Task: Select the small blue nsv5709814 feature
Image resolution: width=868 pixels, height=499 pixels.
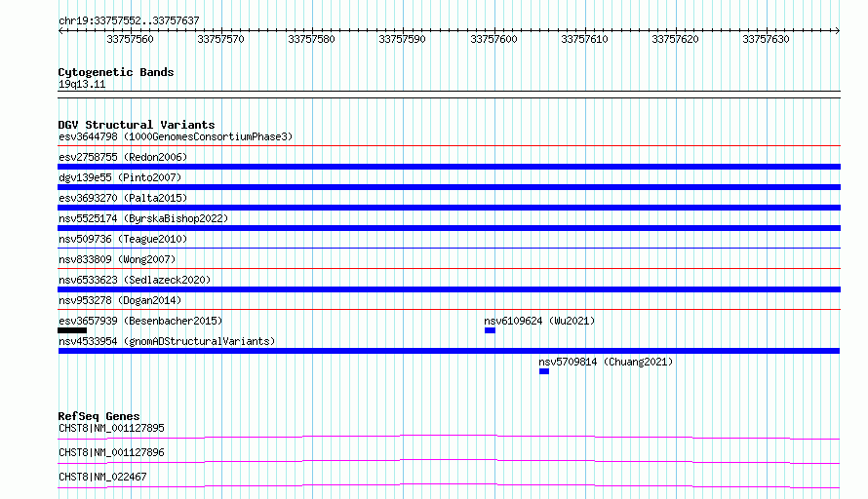Action: (544, 371)
